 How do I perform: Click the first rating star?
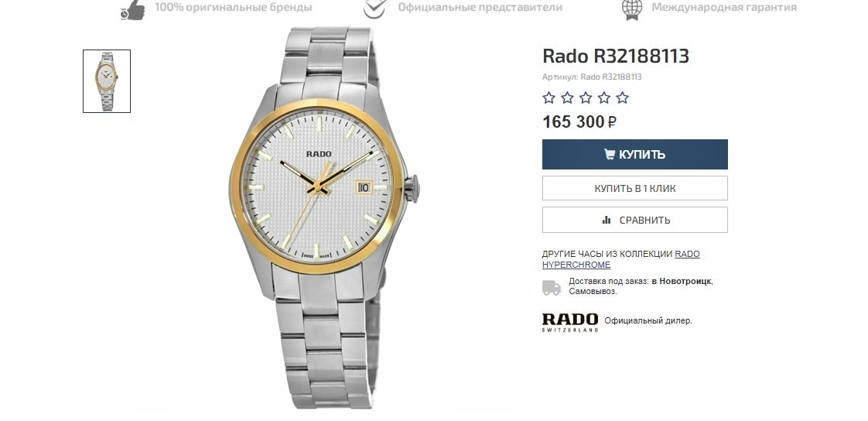click(548, 98)
